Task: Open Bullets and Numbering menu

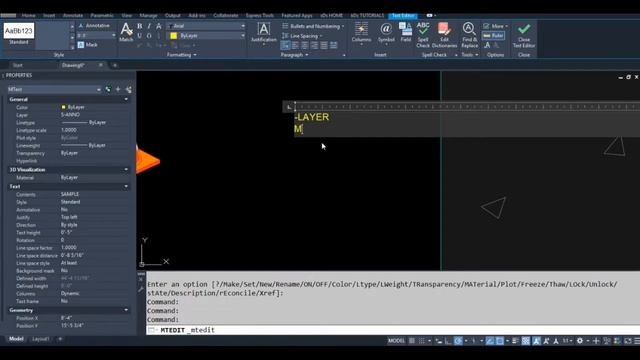Action: (x=313, y=26)
